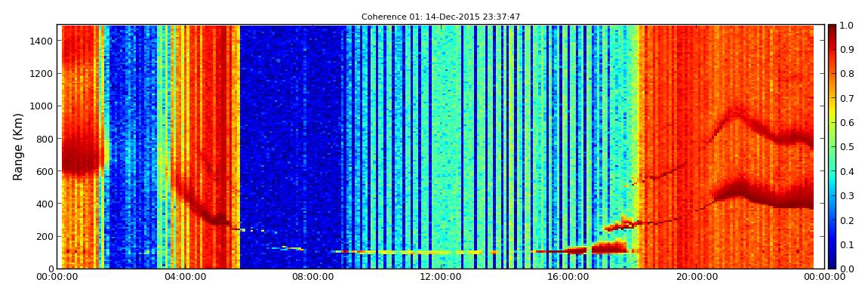Viewport: 868px width, 307px height.
Task: Click the 08:00:00 time axis label
Action: point(312,278)
